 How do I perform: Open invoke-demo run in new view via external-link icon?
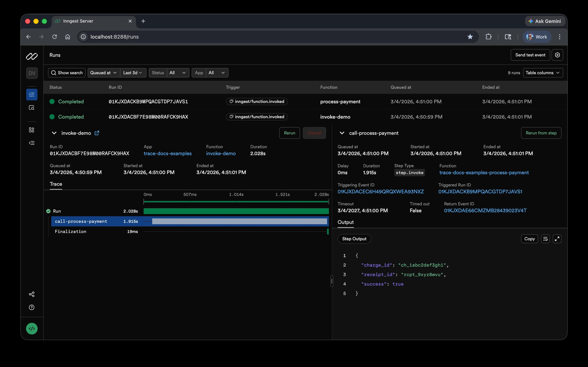pyautogui.click(x=97, y=133)
